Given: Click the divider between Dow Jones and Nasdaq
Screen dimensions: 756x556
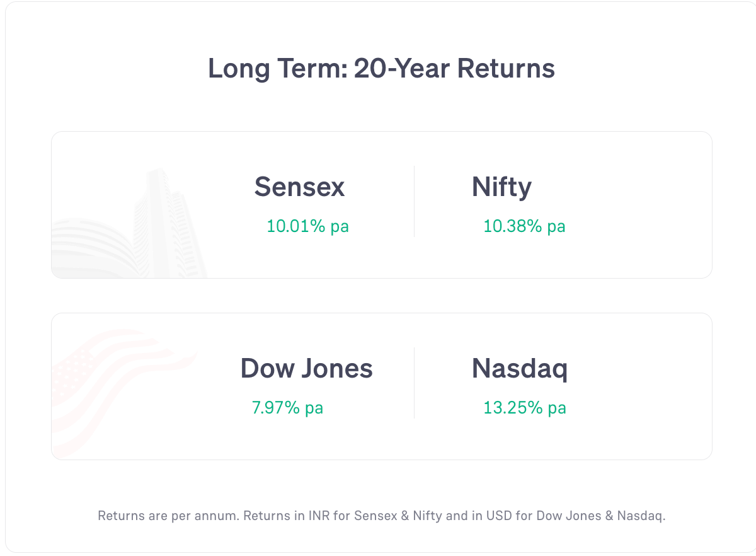Looking at the screenshot, I should pyautogui.click(x=414, y=383).
